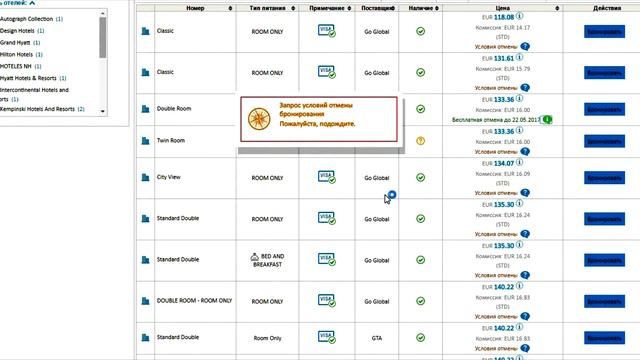
Task: Click Условия отмены link in GTA row
Action: pyautogui.click(x=496, y=349)
